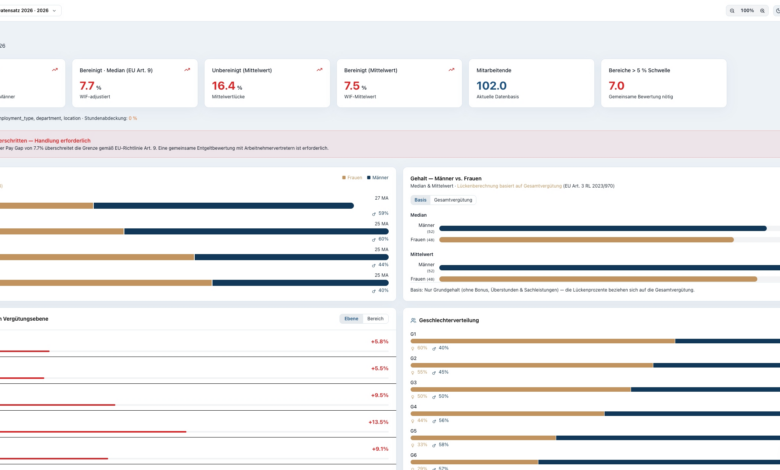Click trend icon on Bereinigt Median card
780x470 pixels.
[187, 70]
